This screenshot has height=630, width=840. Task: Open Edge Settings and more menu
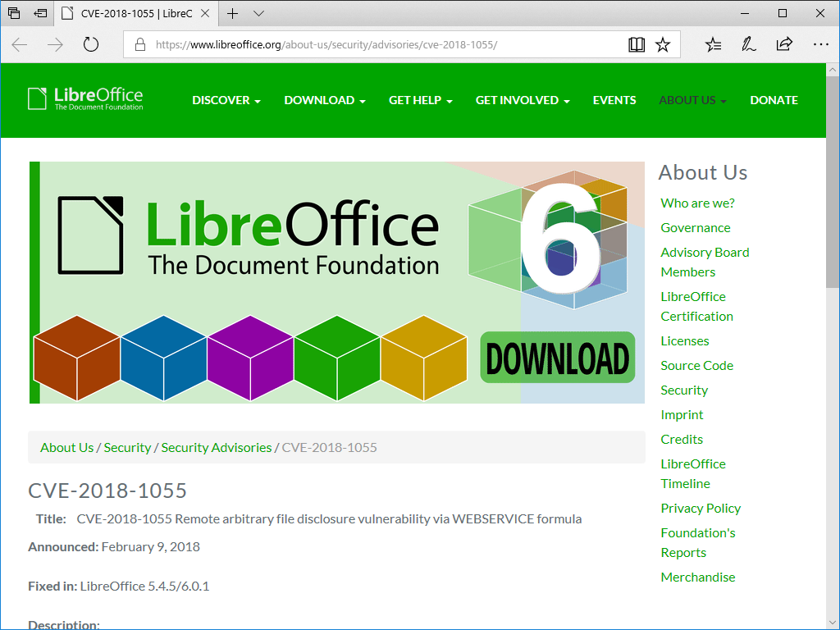pos(820,44)
